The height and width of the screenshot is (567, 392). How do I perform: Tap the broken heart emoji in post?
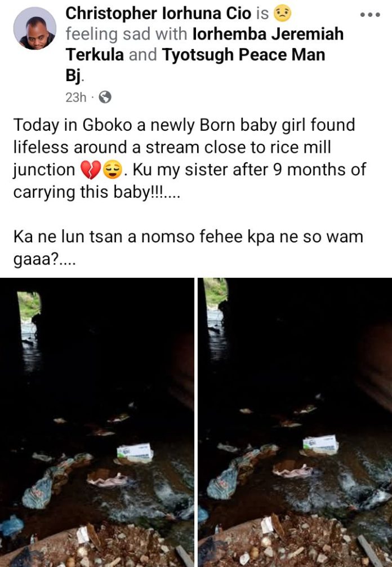coord(90,170)
